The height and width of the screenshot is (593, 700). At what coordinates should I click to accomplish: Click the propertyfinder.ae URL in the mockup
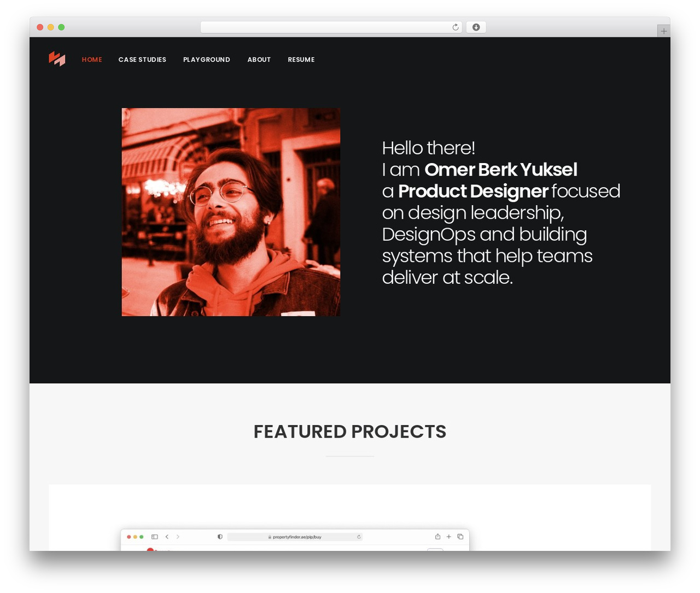(297, 537)
